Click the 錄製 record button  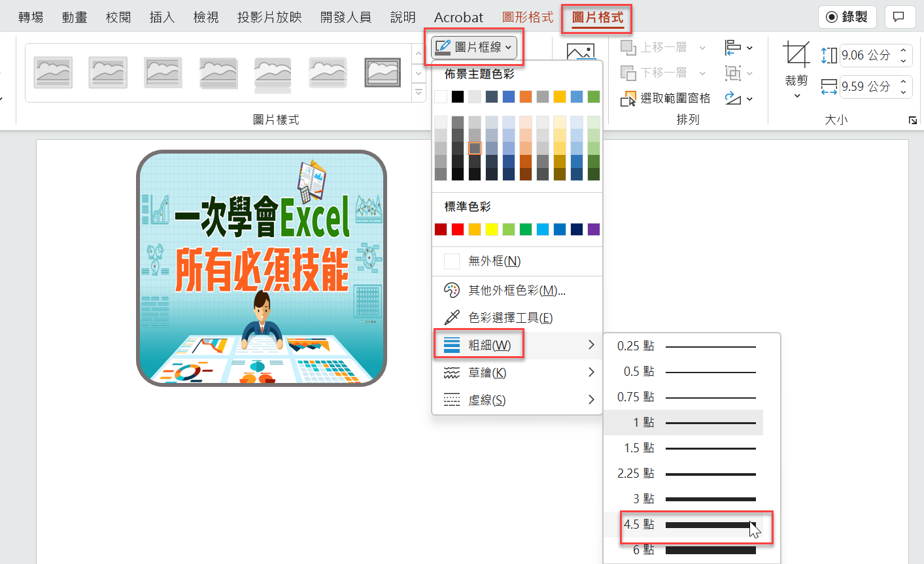tap(847, 17)
